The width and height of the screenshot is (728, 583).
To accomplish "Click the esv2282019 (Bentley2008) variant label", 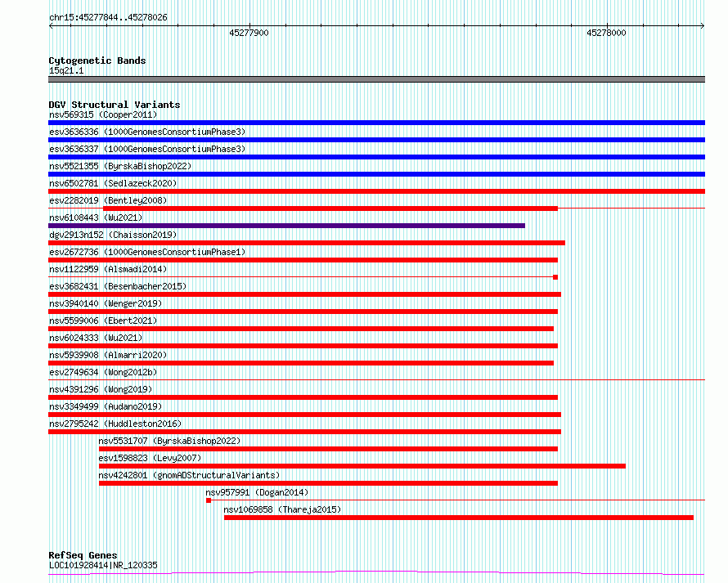I will 108,200.
